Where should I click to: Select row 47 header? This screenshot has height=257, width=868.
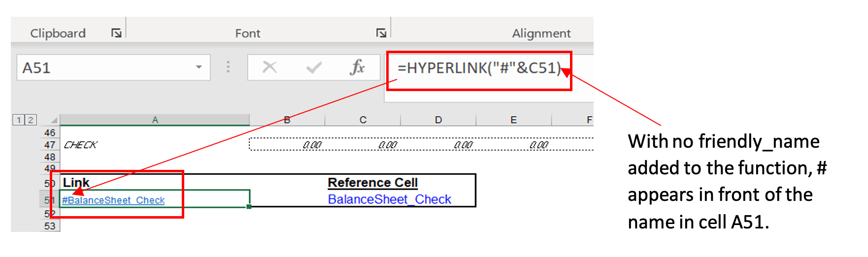50,145
